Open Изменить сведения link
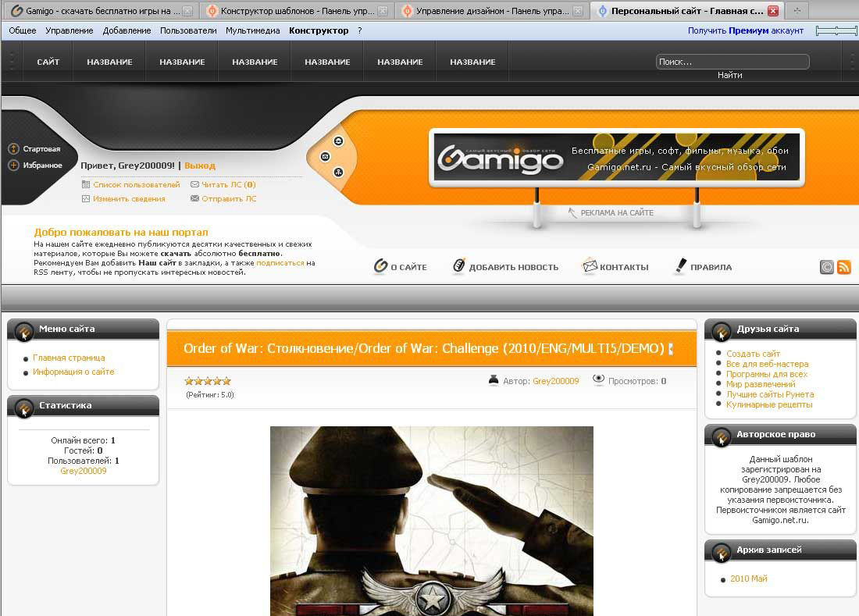Image resolution: width=859 pixels, height=616 pixels. pyautogui.click(x=129, y=199)
